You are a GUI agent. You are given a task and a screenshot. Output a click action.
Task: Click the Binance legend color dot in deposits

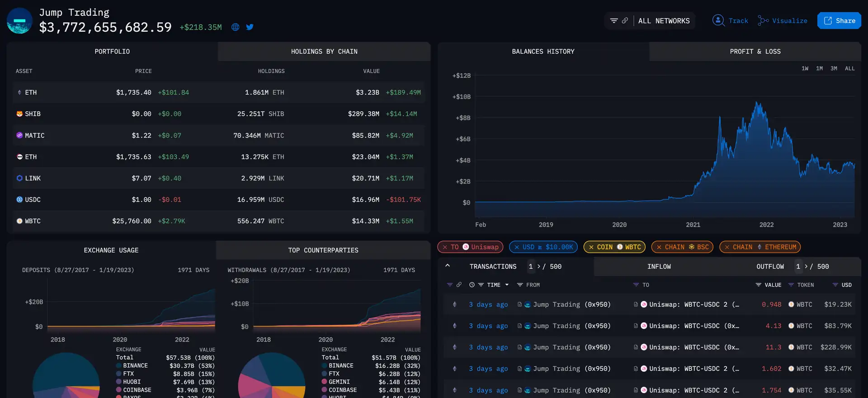click(119, 366)
